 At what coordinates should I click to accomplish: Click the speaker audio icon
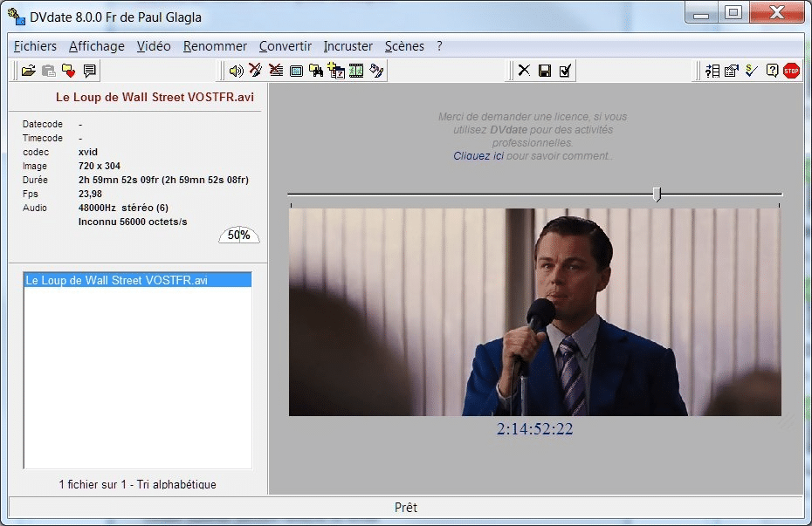tap(236, 71)
